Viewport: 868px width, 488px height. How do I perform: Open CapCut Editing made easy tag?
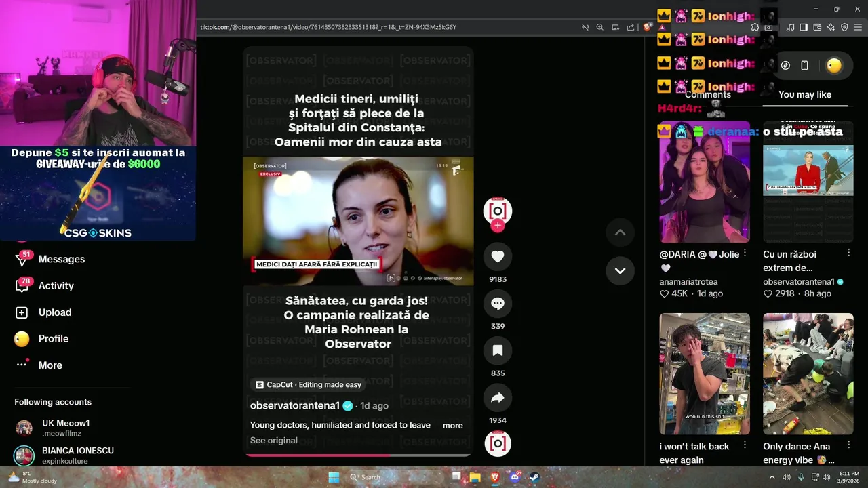pyautogui.click(x=309, y=384)
